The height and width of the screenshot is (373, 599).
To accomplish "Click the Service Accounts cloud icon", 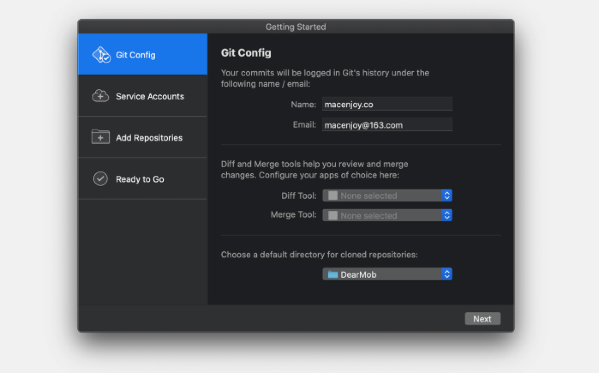I will (x=100, y=96).
